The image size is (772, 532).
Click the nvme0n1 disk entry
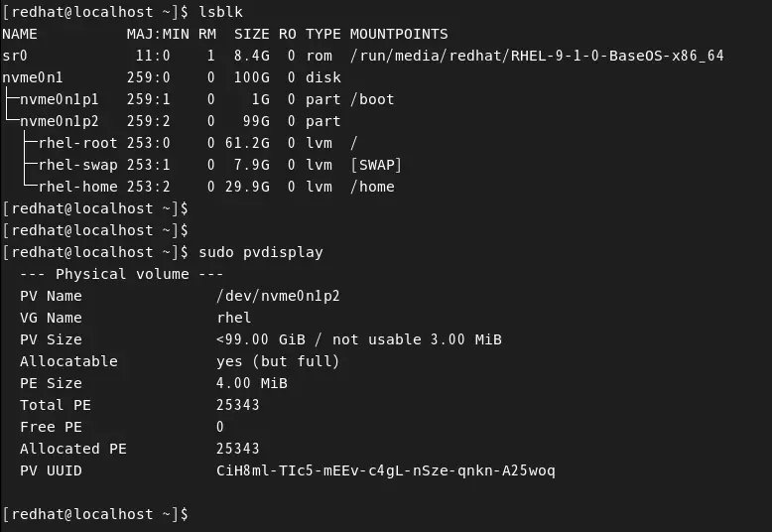(x=33, y=77)
